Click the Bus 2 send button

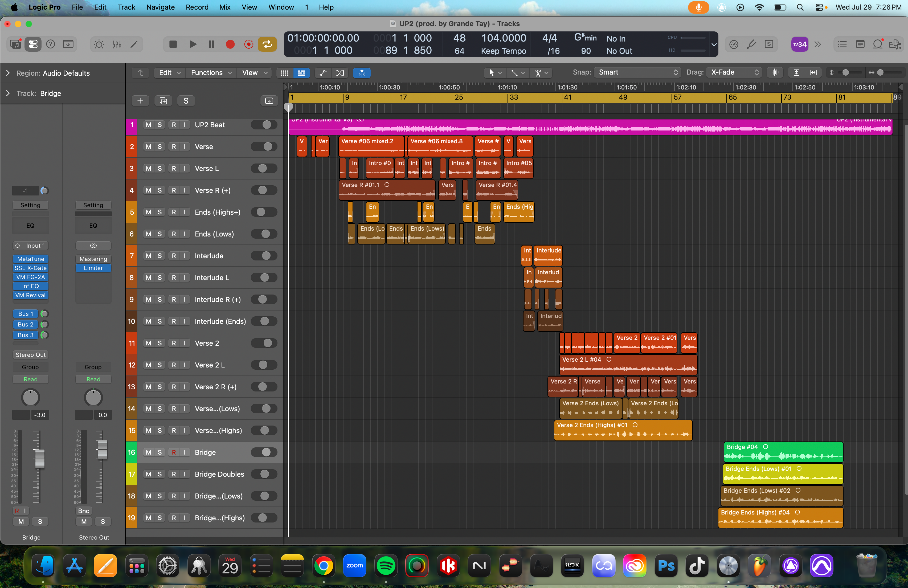(x=26, y=324)
